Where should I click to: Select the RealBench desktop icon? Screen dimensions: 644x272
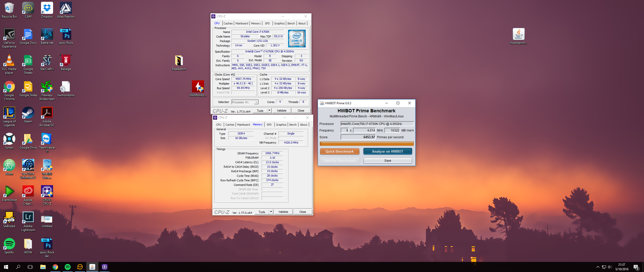(179, 62)
